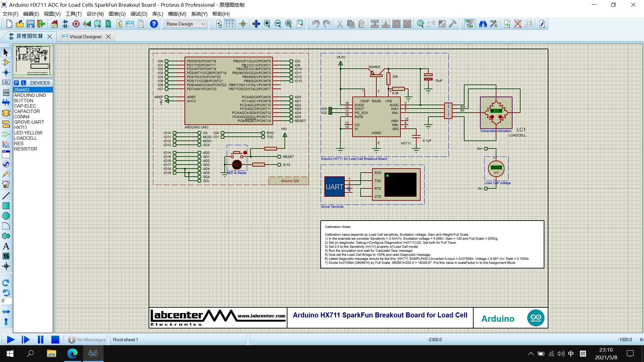Open project using the yellow folder icon

click(20, 24)
